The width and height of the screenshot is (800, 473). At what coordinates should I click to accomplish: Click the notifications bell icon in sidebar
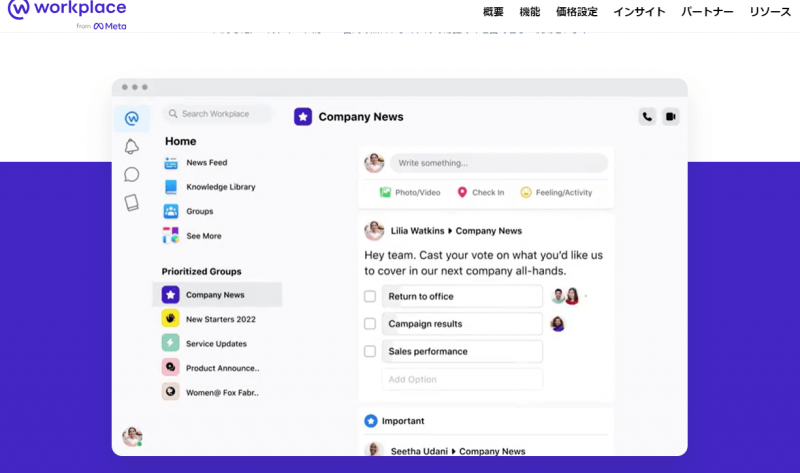point(131,147)
